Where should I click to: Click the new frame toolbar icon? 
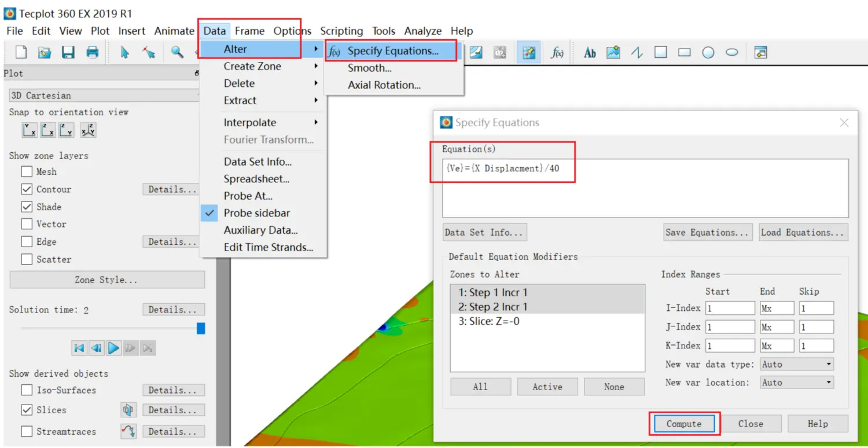[x=760, y=53]
